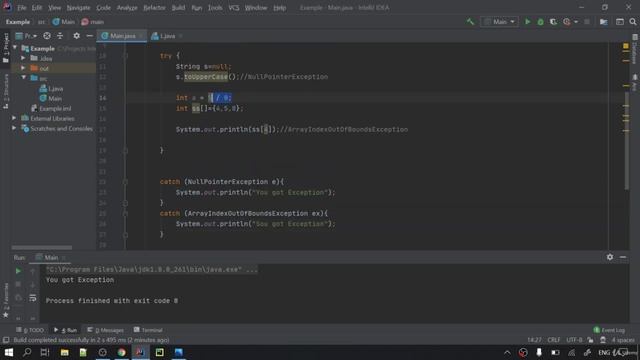Expand the External Libraries node
The width and height of the screenshot is (640, 360).
14,118
